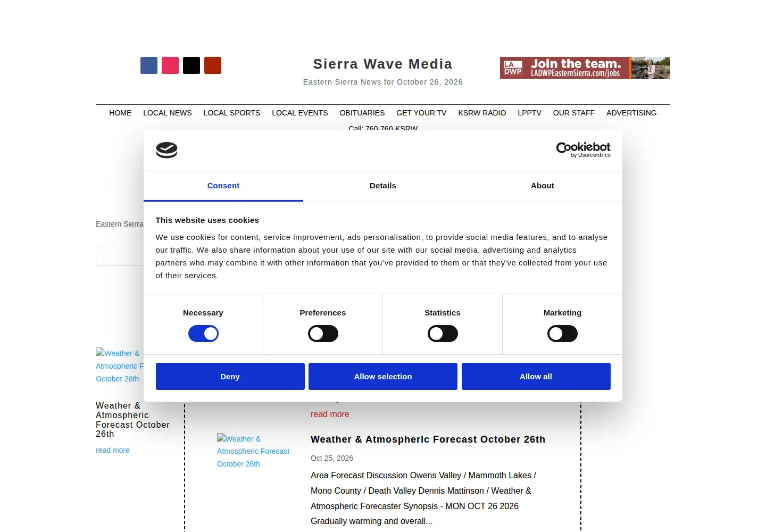The height and width of the screenshot is (532, 766).
Task: Open the OBITUARIES menu item
Action: pos(362,113)
